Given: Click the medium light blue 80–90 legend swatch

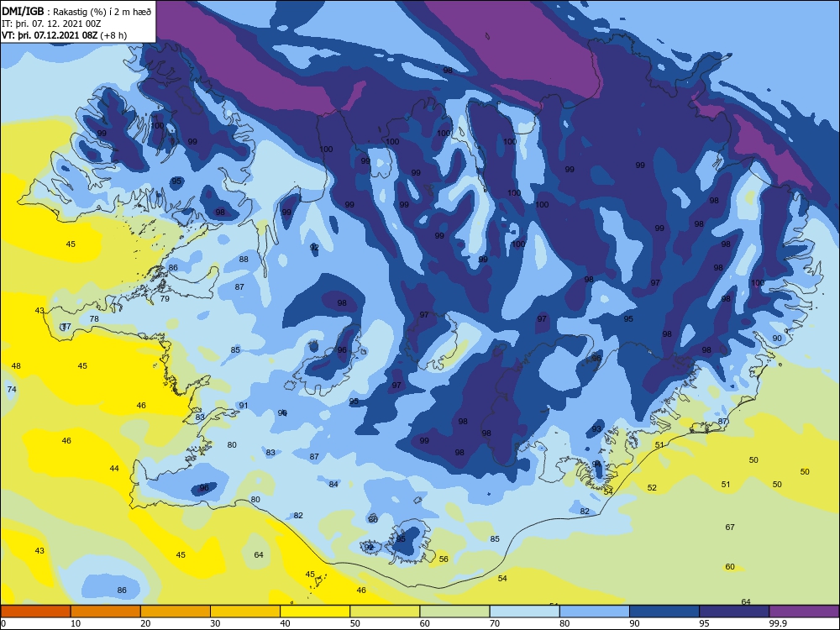Looking at the screenshot, I should 595,612.
